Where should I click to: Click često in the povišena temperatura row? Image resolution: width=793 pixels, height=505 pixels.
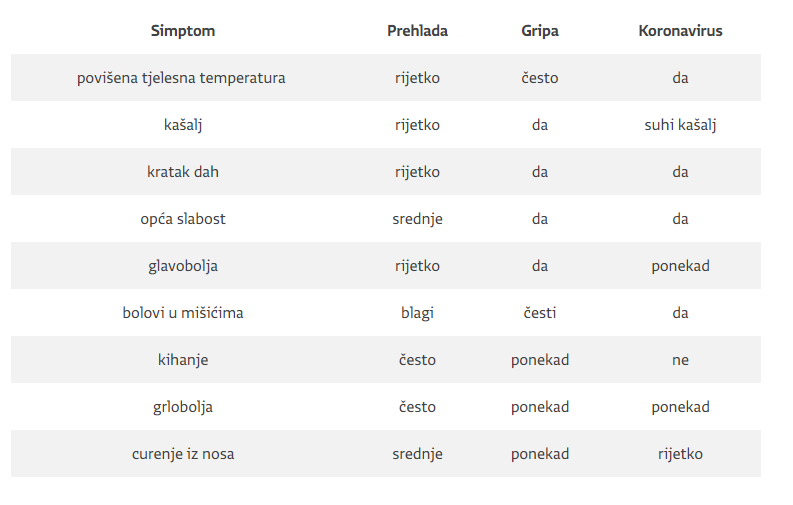[x=540, y=78]
